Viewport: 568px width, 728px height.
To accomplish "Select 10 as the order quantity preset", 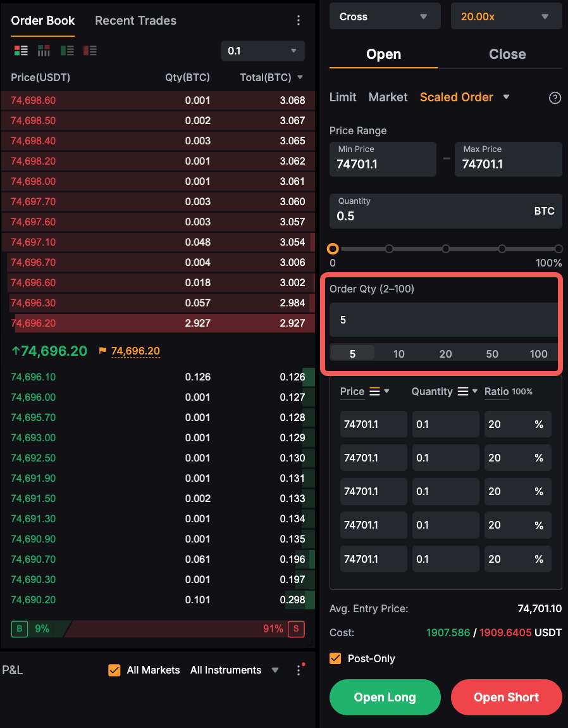I will (398, 354).
